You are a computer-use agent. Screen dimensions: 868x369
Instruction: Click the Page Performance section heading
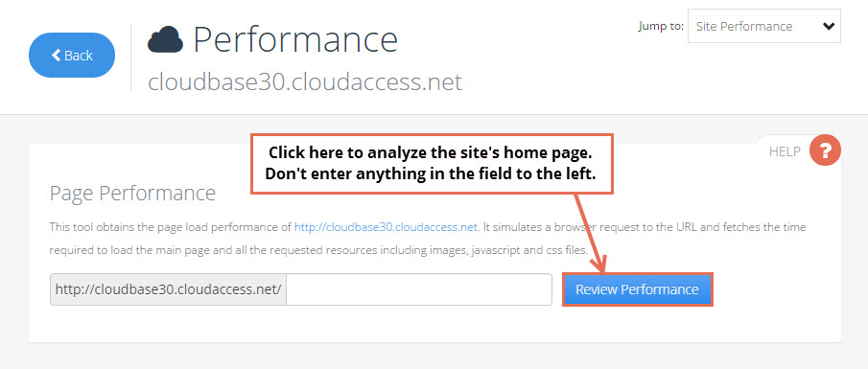click(x=133, y=193)
